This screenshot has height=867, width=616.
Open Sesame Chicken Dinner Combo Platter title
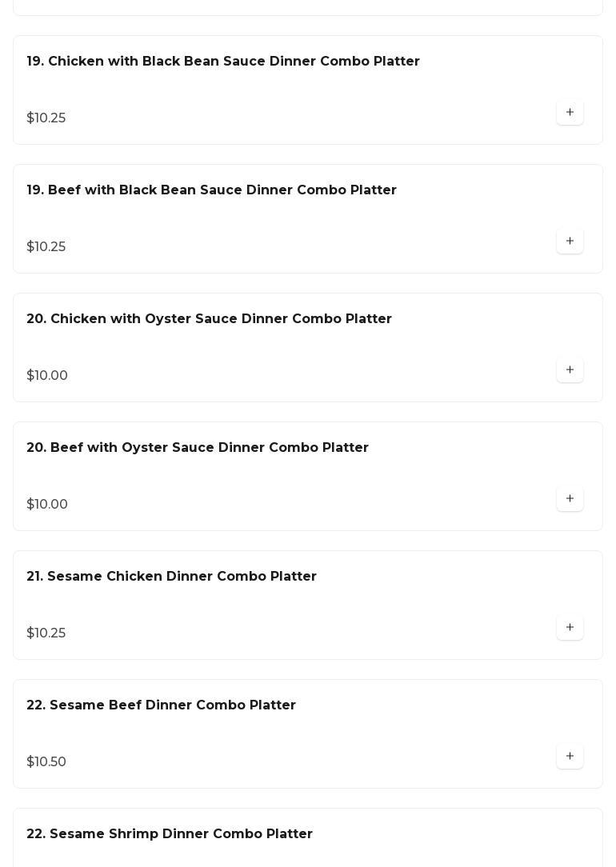tap(171, 577)
